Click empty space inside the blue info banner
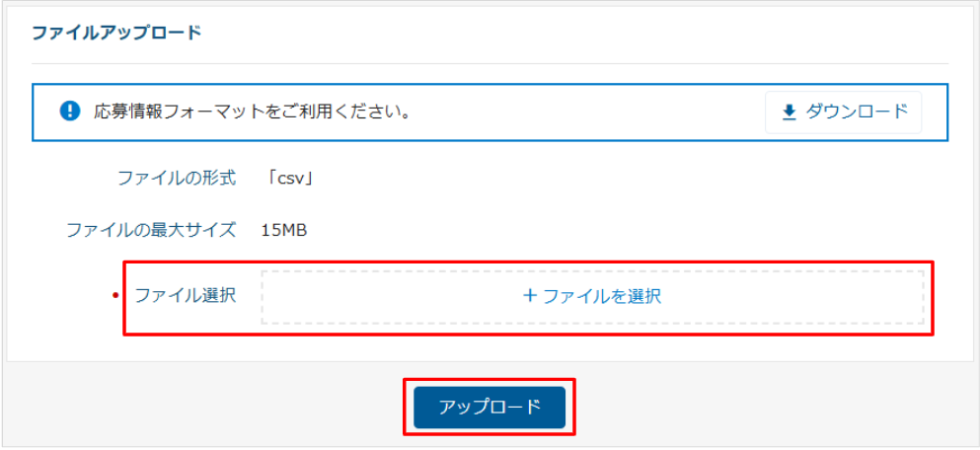 [x=592, y=112]
